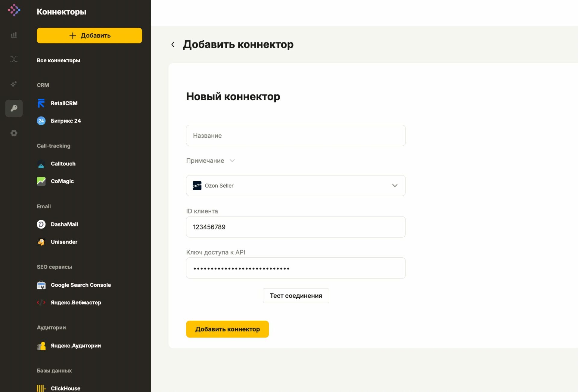Go back using the arrow beside page title
Image resolution: width=578 pixels, height=392 pixels.
[x=173, y=45]
